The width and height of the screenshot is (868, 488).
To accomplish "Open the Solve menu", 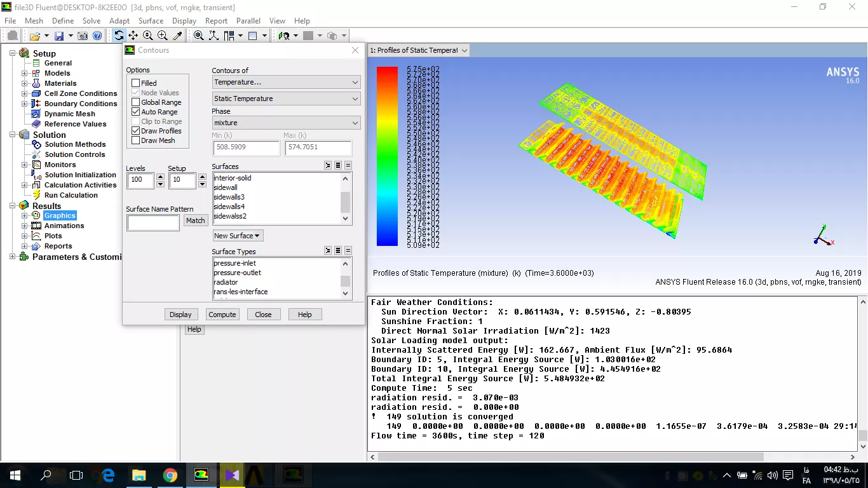I will (92, 21).
